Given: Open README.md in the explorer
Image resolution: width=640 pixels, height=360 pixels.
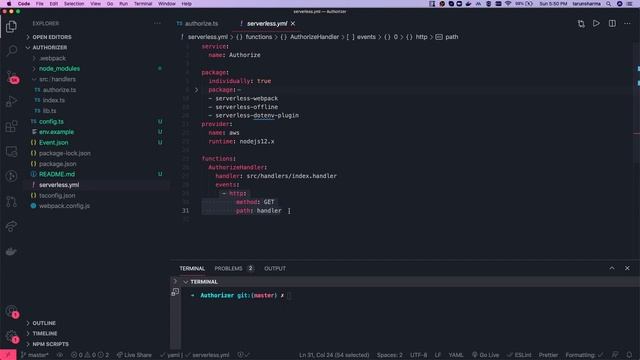Looking at the screenshot, I should (57, 174).
